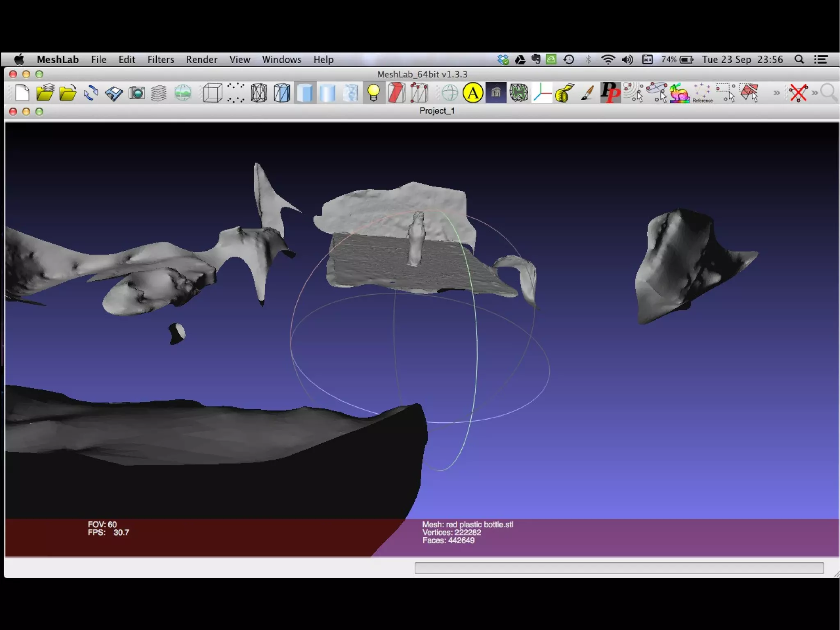Viewport: 840px width, 630px height.
Task: Click the bottom progress bar
Action: [619, 568]
